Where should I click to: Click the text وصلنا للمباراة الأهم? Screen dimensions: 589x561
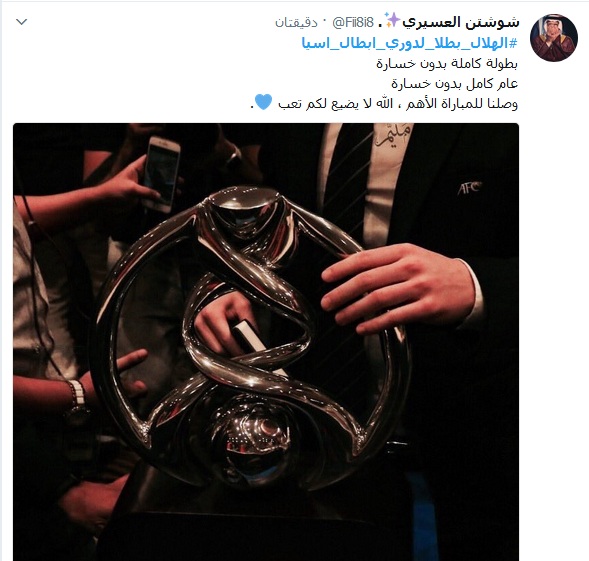click(x=462, y=103)
